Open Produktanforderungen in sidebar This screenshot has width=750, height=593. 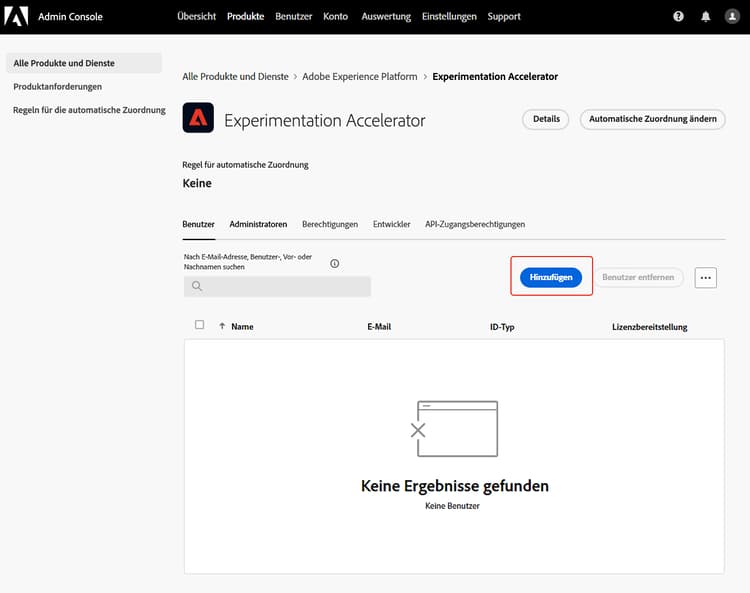pos(57,87)
